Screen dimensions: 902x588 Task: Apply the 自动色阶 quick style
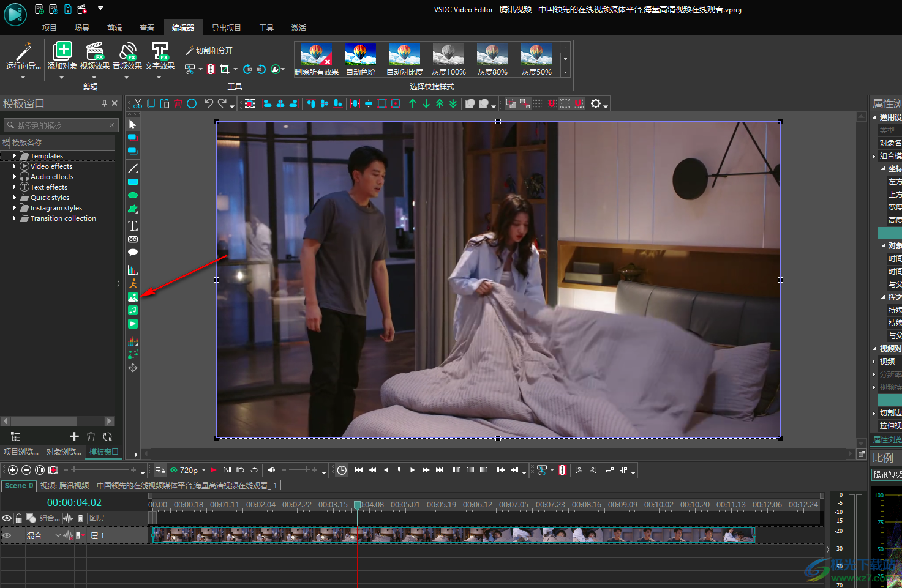pyautogui.click(x=361, y=59)
